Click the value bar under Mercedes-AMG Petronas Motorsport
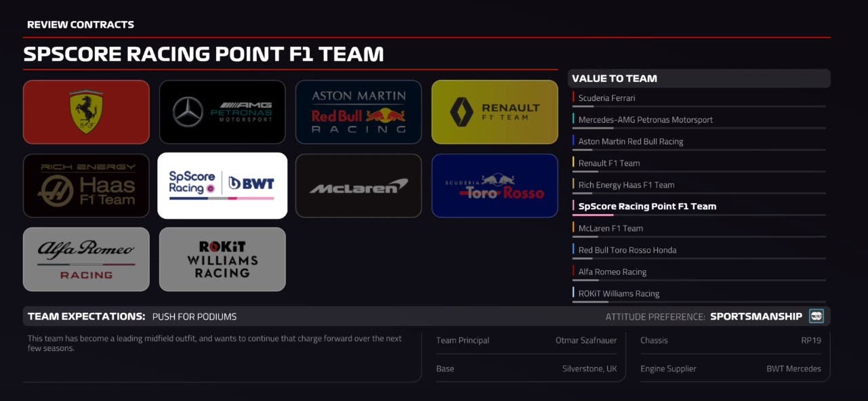 699,128
